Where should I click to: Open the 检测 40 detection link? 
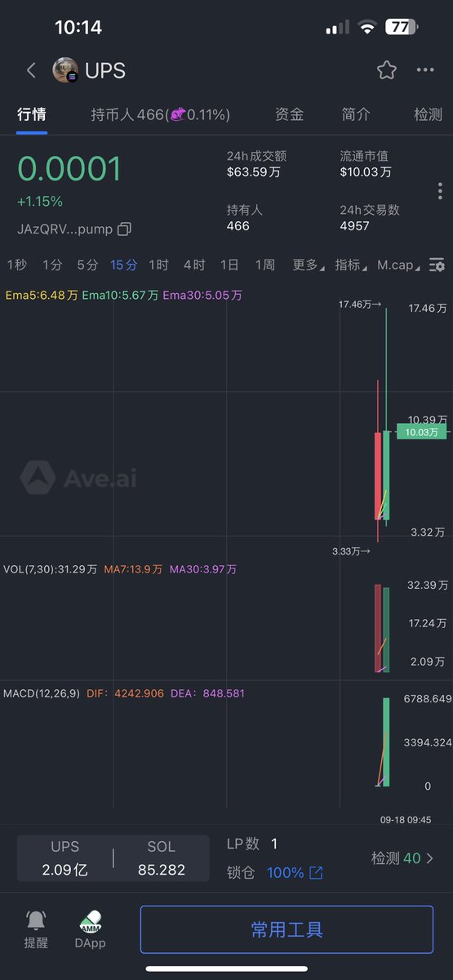[x=402, y=858]
